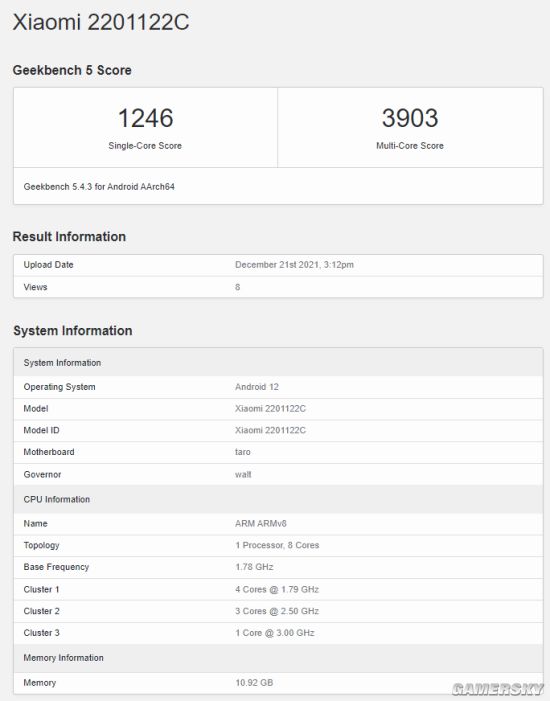This screenshot has width=550, height=701.
Task: Select the multi-core score 3903
Action: click(410, 118)
